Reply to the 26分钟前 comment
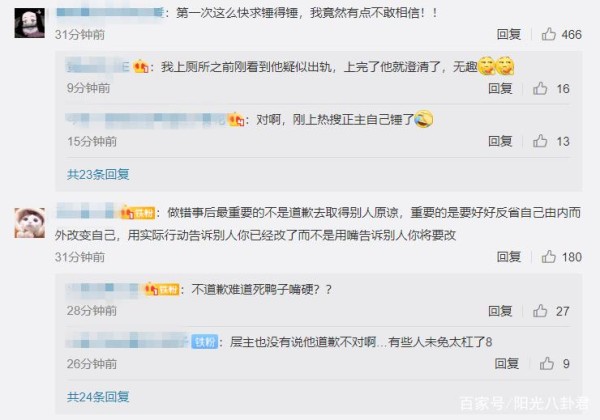 (x=507, y=363)
